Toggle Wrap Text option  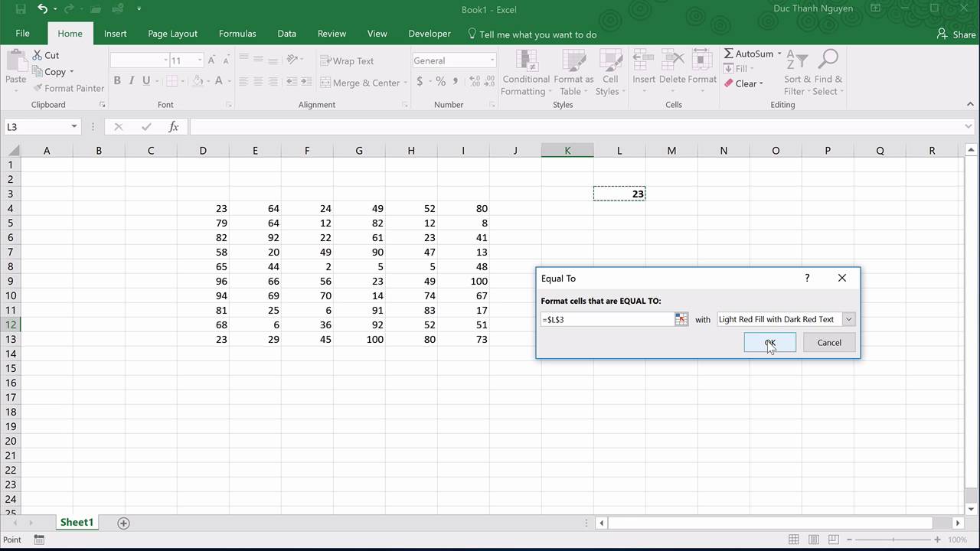(x=348, y=60)
